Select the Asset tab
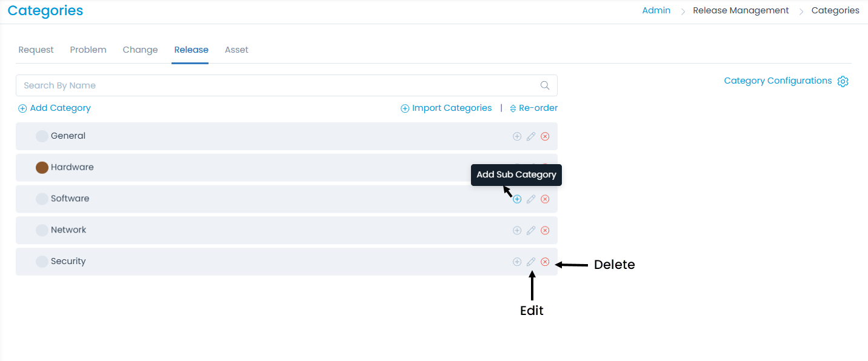Image resolution: width=868 pixels, height=361 pixels. [x=236, y=50]
